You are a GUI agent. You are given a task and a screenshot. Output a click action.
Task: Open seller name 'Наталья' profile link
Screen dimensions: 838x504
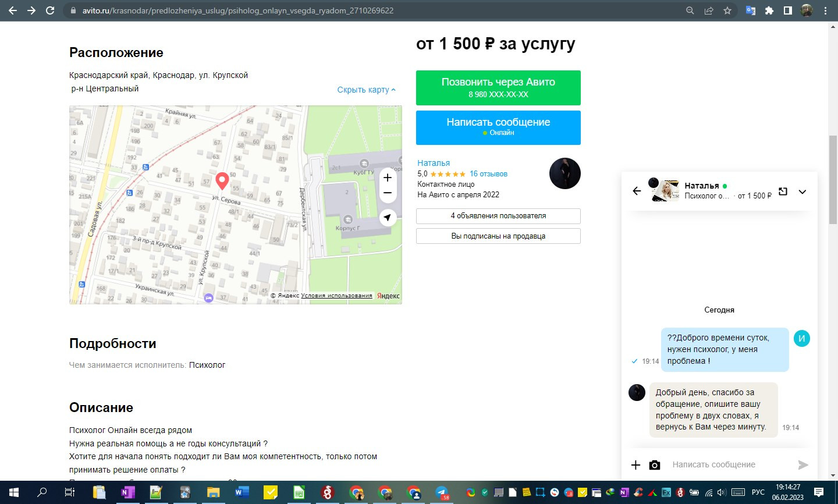(434, 163)
